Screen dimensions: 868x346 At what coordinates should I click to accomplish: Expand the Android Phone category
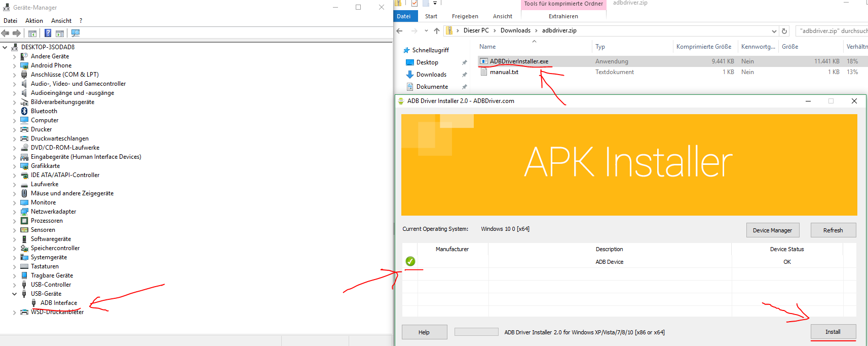[x=14, y=66]
